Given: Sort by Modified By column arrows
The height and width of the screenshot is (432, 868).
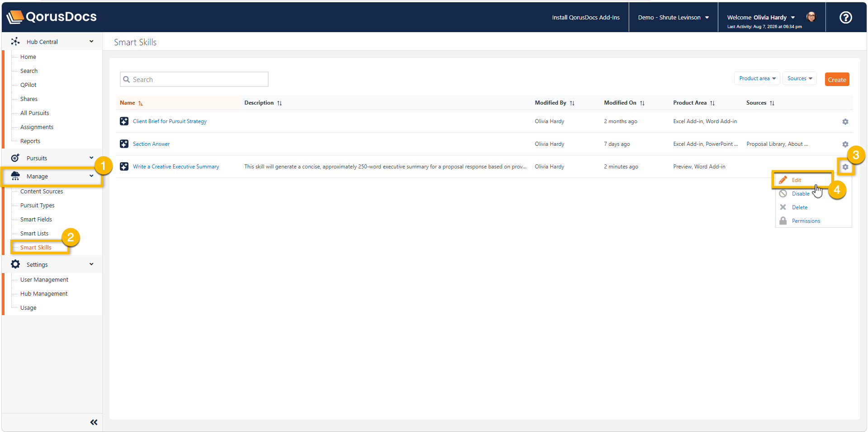Looking at the screenshot, I should [572, 103].
